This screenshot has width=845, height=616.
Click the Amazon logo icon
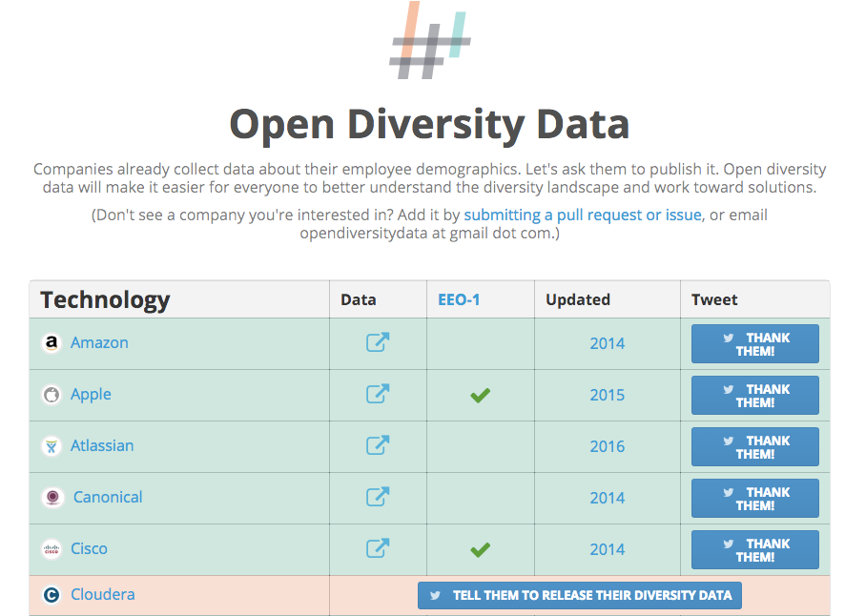point(52,342)
